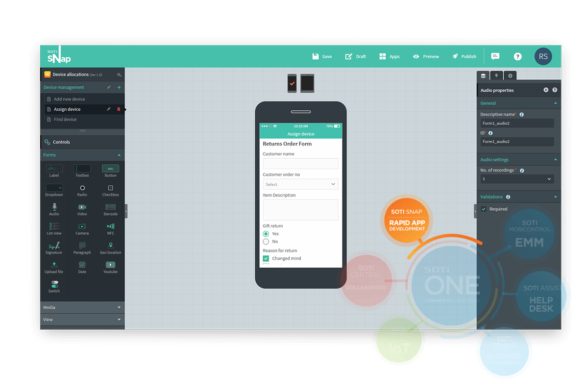Open the Apps grid

coord(389,56)
